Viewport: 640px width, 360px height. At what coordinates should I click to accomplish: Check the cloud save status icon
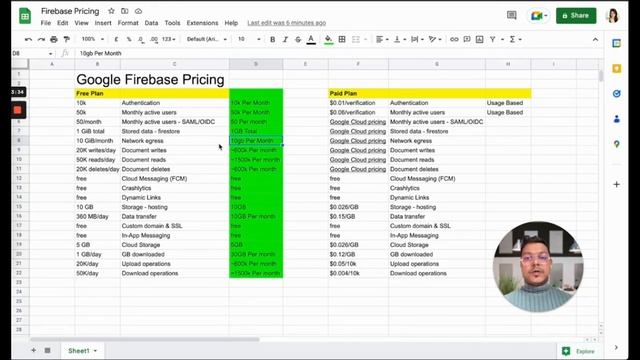click(138, 11)
